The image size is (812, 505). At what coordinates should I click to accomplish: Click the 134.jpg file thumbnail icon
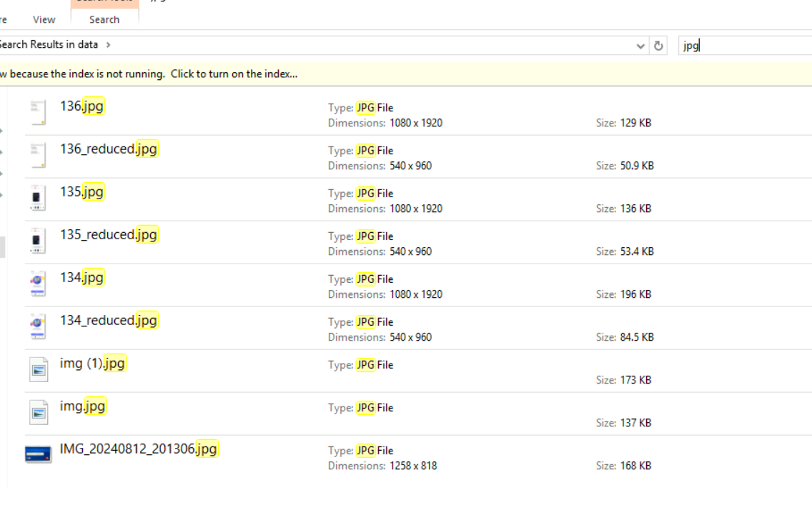pyautogui.click(x=38, y=284)
